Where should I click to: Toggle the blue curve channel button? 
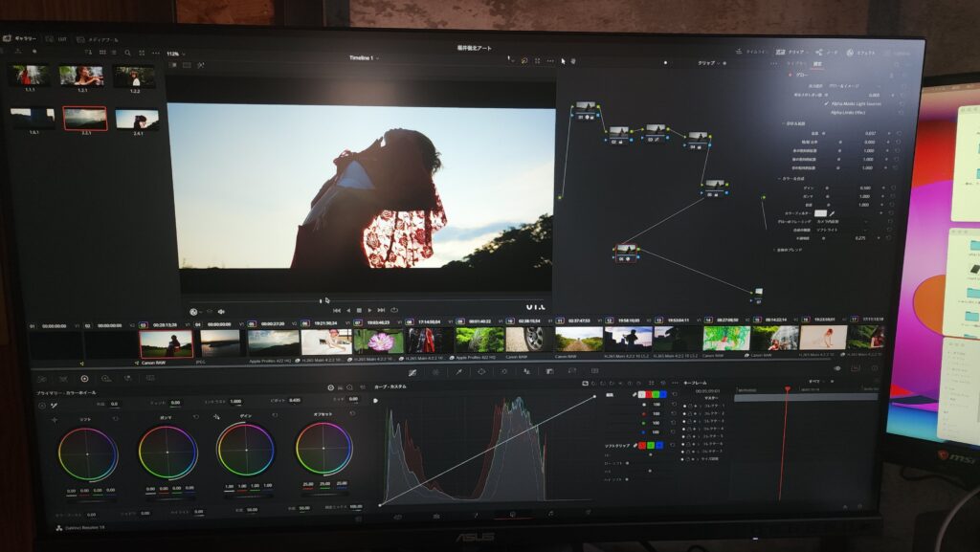coord(662,395)
